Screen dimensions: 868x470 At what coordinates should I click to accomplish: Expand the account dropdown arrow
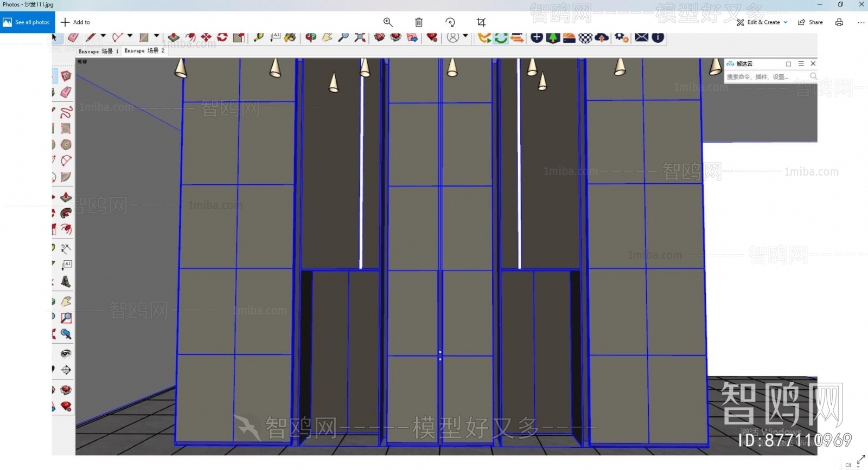pyautogui.click(x=465, y=36)
